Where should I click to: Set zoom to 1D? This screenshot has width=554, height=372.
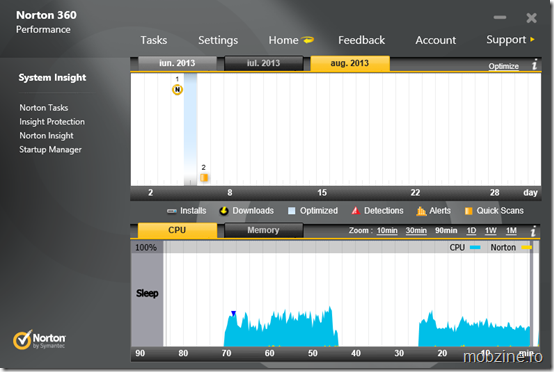click(x=471, y=231)
